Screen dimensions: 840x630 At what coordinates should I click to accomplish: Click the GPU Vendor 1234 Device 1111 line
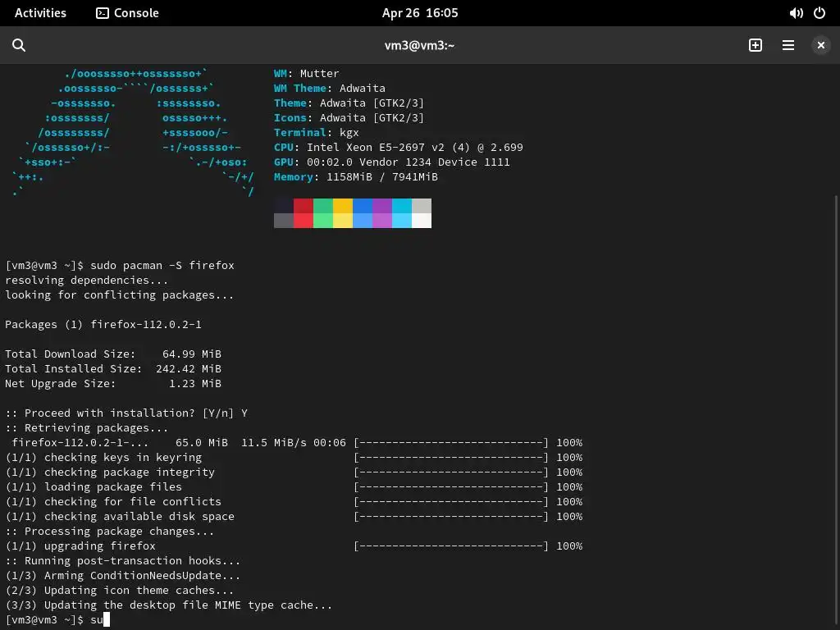[391, 162]
